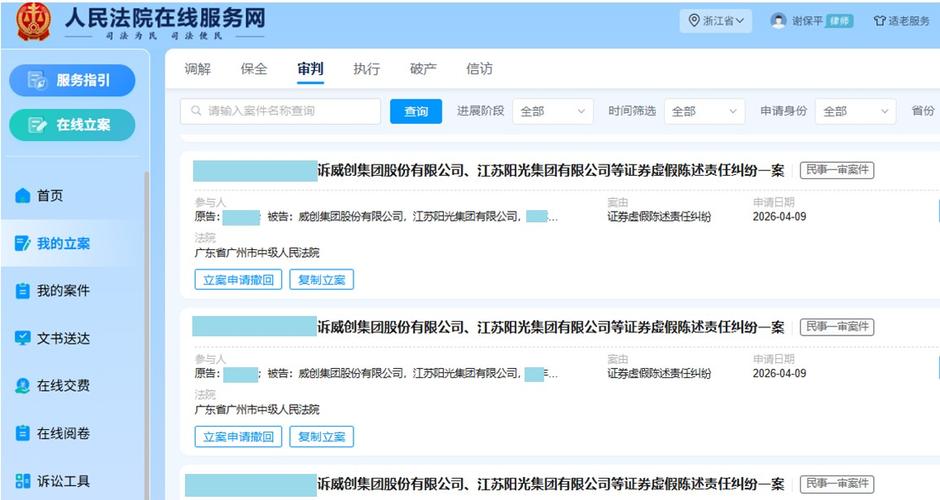Viewport: 940px width, 500px height.
Task: Expand the 进展阶段 dropdown
Action: point(552,111)
